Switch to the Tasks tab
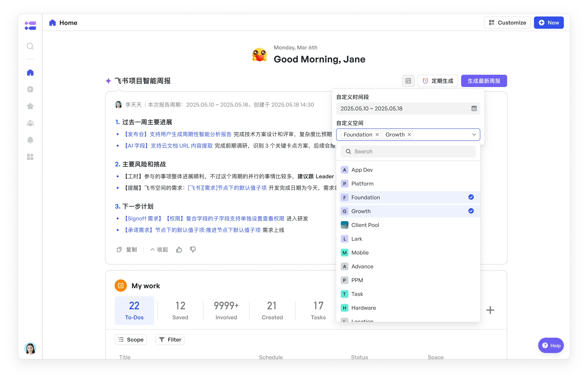This screenshot has width=588, height=381. [318, 310]
